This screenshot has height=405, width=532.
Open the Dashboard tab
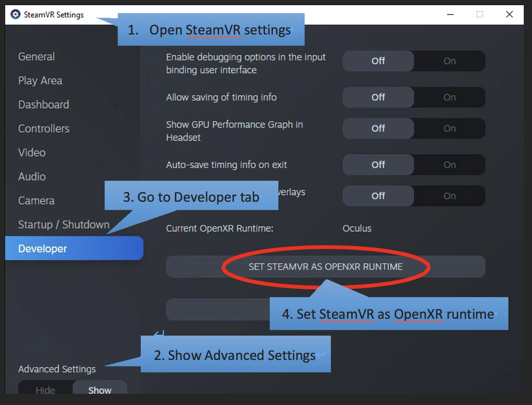click(x=44, y=105)
